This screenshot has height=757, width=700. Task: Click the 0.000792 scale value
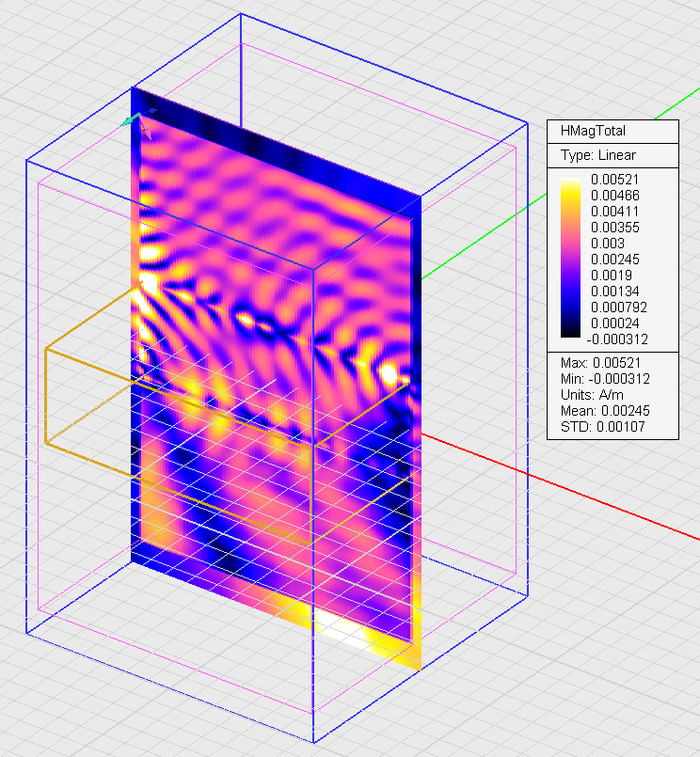(619, 308)
